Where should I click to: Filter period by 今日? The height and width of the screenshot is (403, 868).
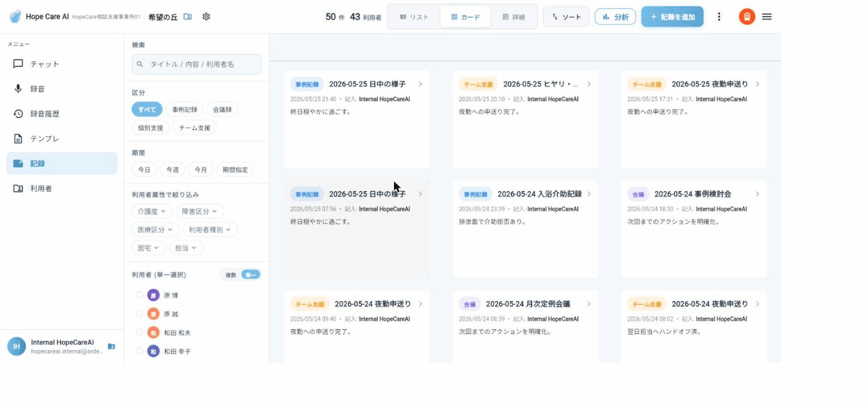click(144, 170)
